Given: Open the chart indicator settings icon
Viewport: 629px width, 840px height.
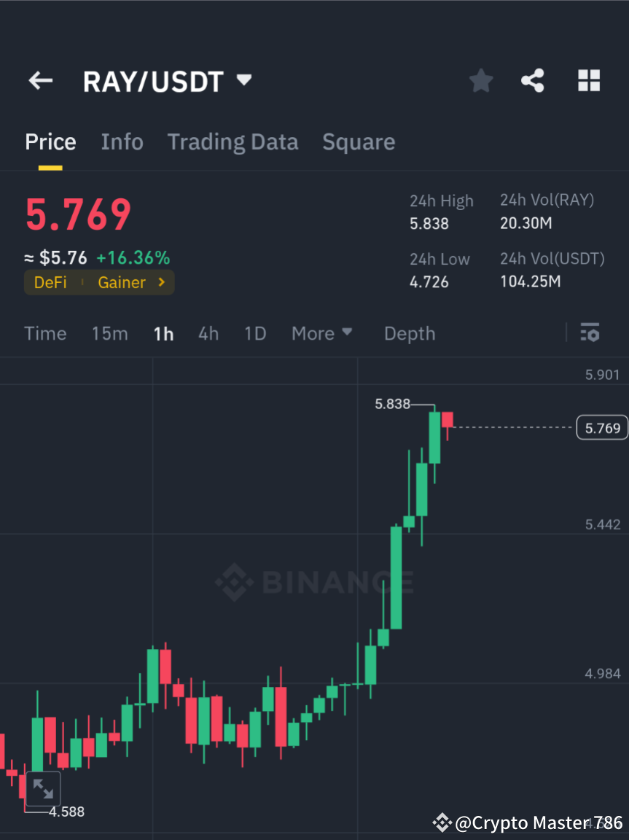Looking at the screenshot, I should (590, 333).
